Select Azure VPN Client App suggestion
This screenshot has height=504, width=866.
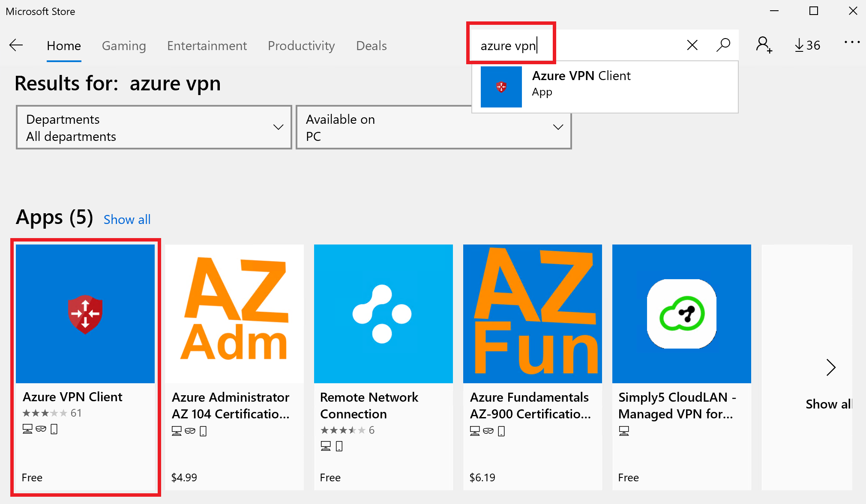click(x=605, y=87)
